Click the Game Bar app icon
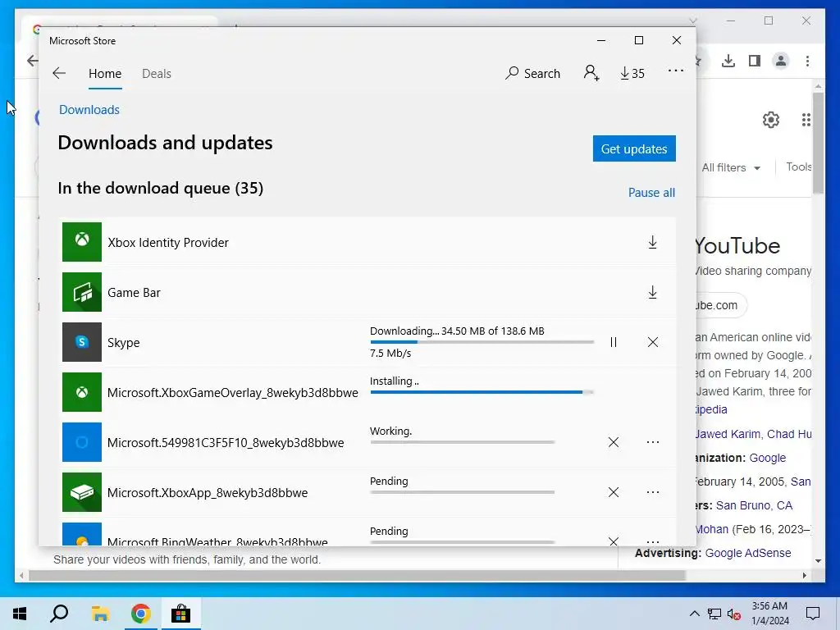The image size is (840, 630). 82,292
